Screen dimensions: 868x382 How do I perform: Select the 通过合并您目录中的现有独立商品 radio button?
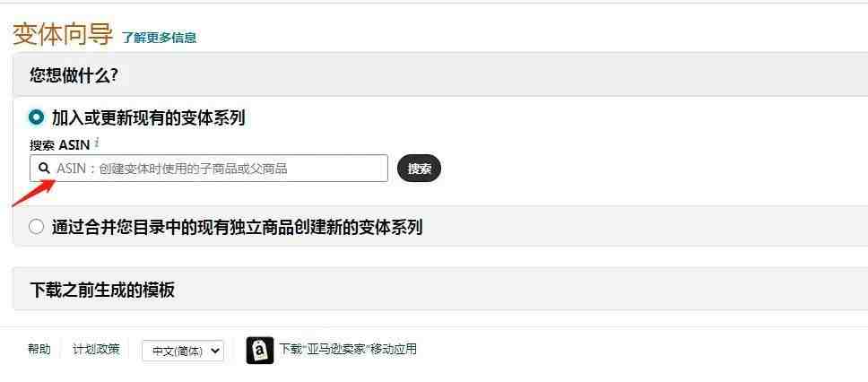[x=36, y=227]
